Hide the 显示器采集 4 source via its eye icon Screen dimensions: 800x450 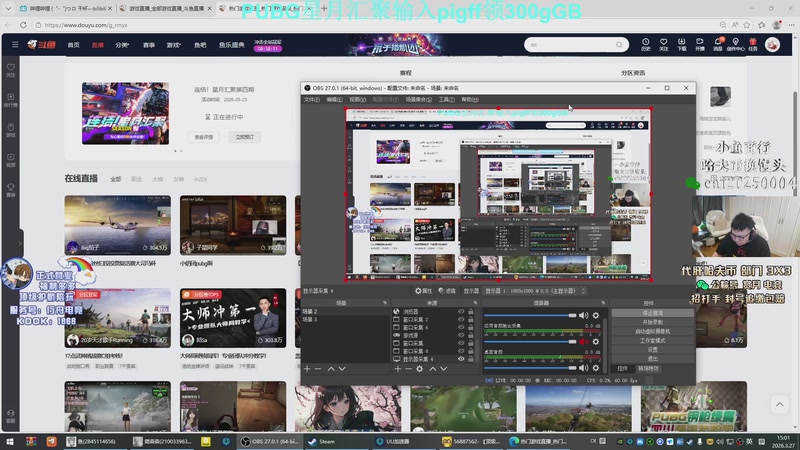461,359
